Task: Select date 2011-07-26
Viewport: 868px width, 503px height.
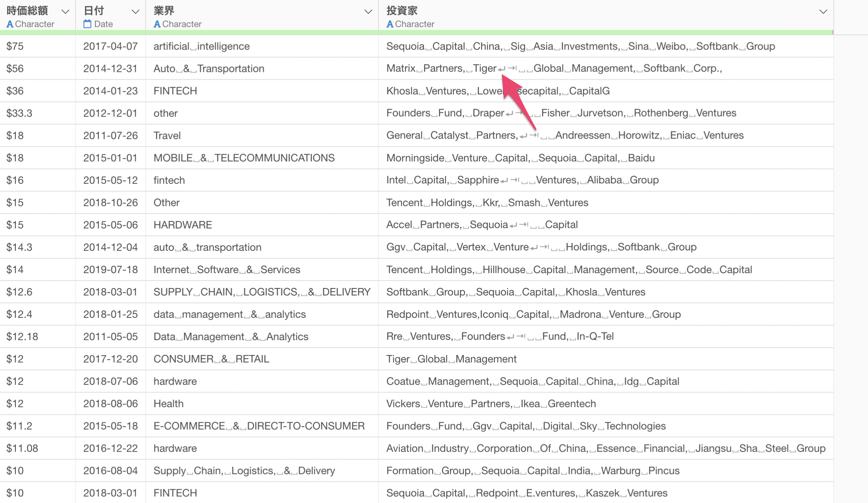Action: [x=110, y=136]
